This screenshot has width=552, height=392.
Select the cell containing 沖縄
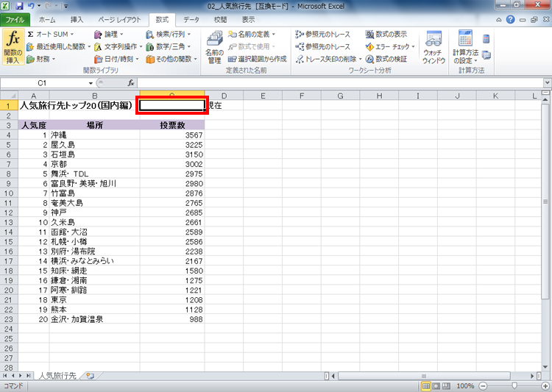tap(95, 135)
